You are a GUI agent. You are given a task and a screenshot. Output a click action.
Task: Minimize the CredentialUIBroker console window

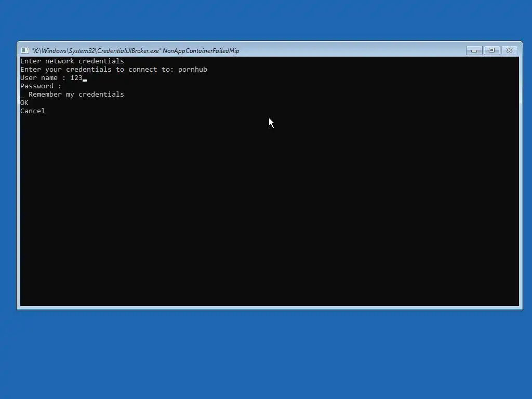pyautogui.click(x=474, y=50)
